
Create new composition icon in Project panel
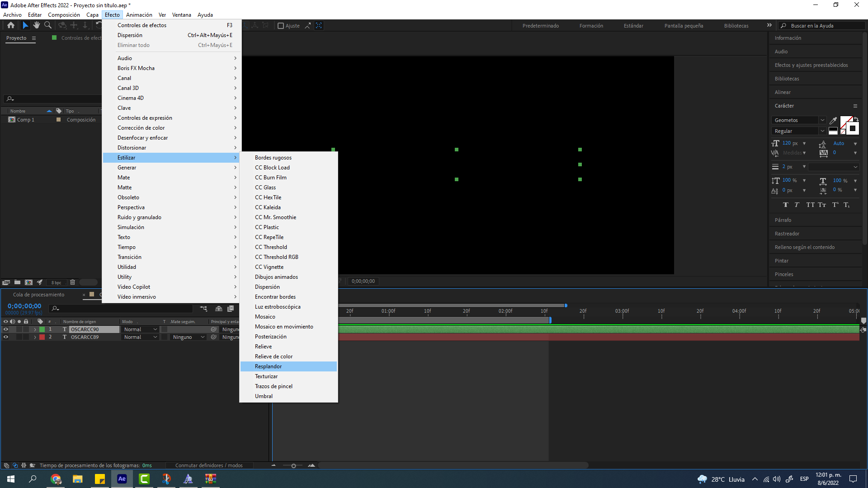28,282
